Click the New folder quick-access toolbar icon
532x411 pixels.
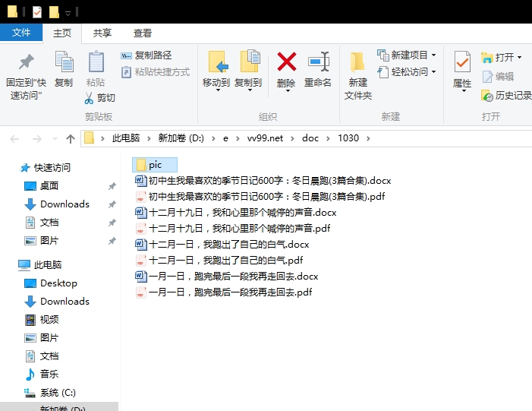click(x=54, y=12)
